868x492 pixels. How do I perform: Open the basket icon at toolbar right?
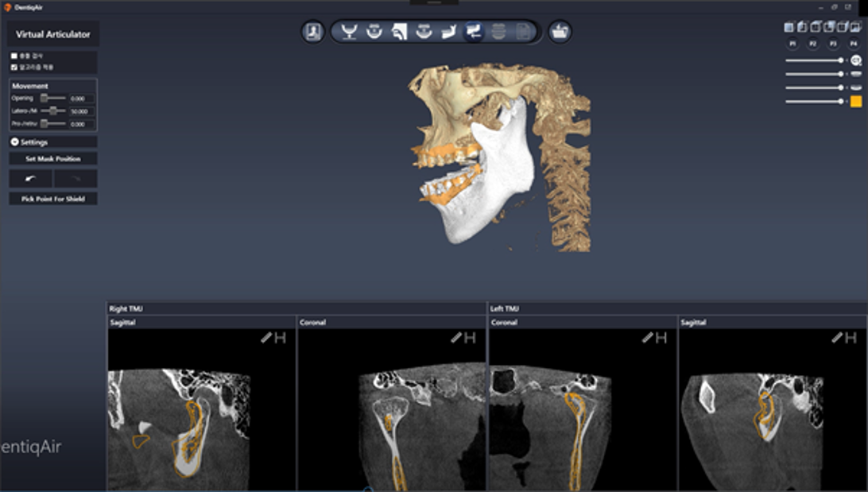pos(560,32)
